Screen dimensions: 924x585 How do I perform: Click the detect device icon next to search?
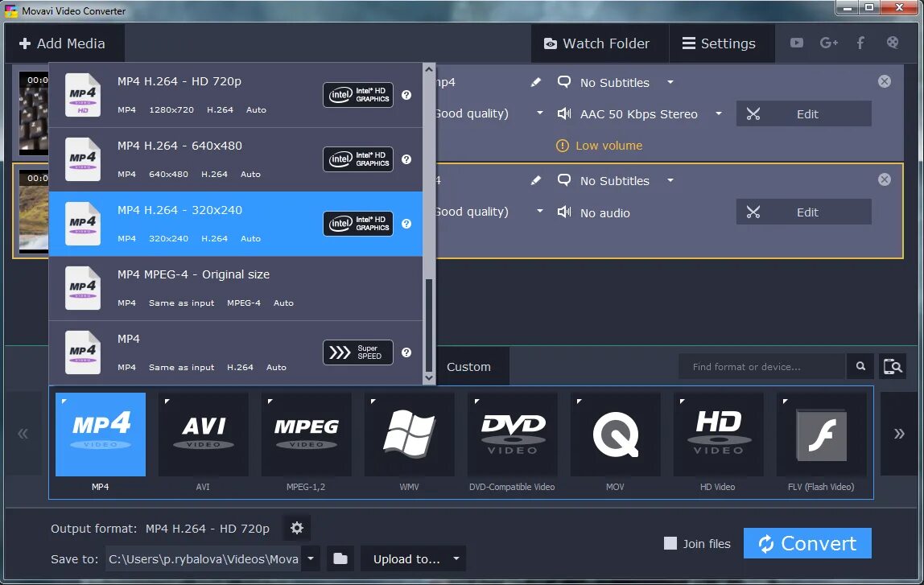[x=892, y=366]
